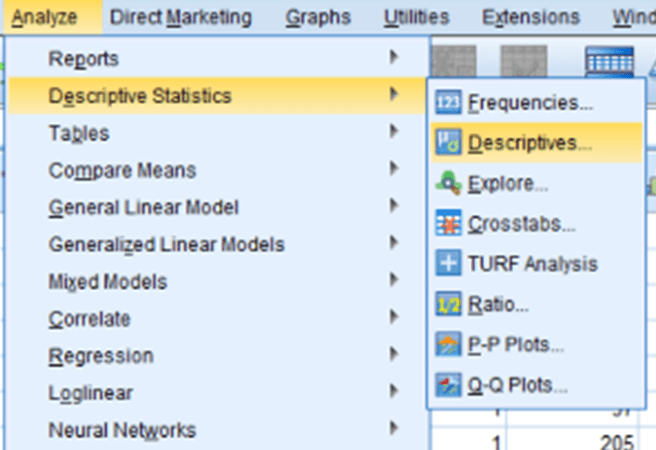Click the Frequencies icon in submenu
Screen dimensions: 656x450
(x=448, y=103)
